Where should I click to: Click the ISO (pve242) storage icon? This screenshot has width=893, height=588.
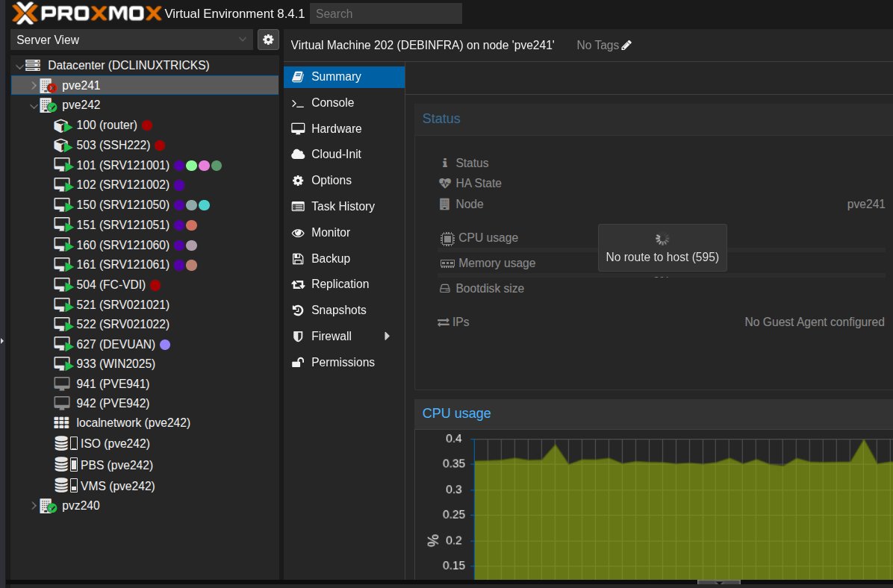click(x=66, y=443)
